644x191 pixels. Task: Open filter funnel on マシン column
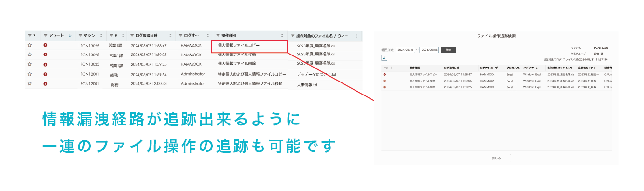click(x=80, y=35)
